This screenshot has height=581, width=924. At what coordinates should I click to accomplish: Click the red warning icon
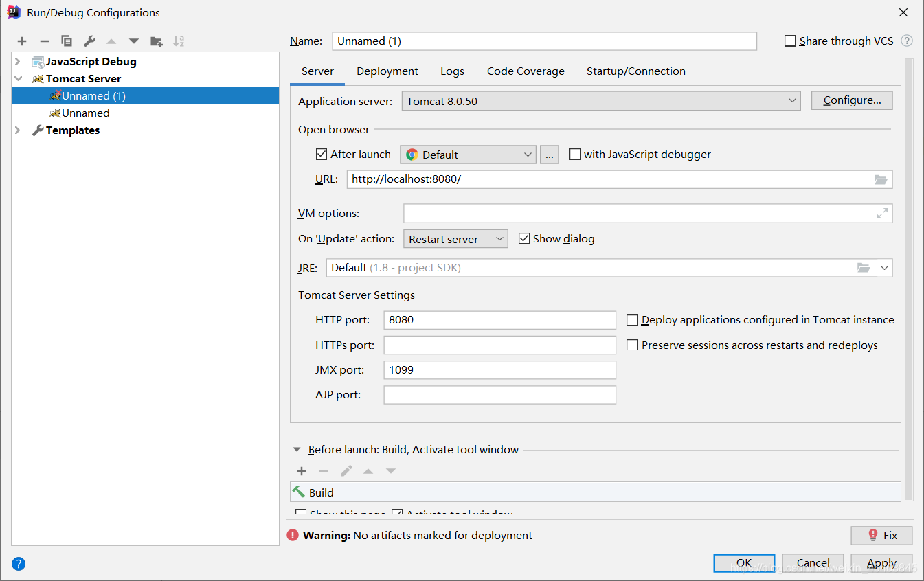click(x=293, y=535)
